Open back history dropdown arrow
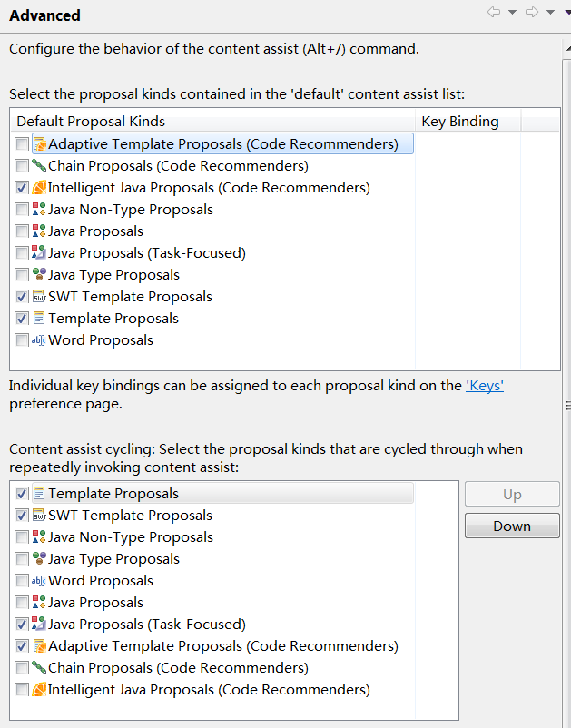The width and height of the screenshot is (571, 728). pos(513,12)
